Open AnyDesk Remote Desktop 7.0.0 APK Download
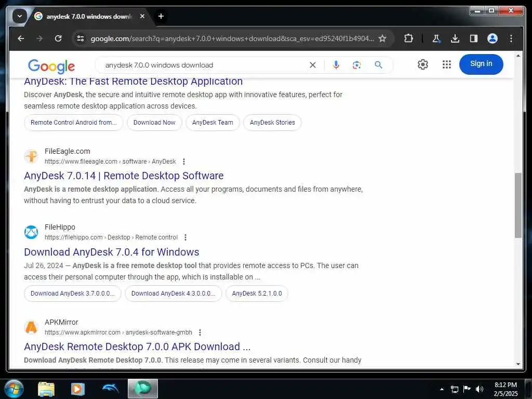The image size is (532, 399). coord(137,347)
